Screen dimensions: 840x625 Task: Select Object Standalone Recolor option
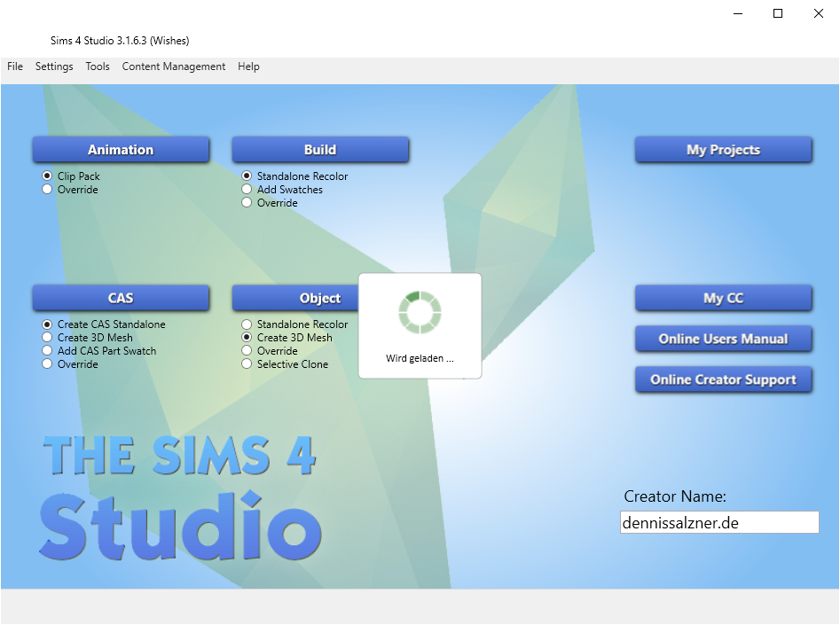point(294,324)
